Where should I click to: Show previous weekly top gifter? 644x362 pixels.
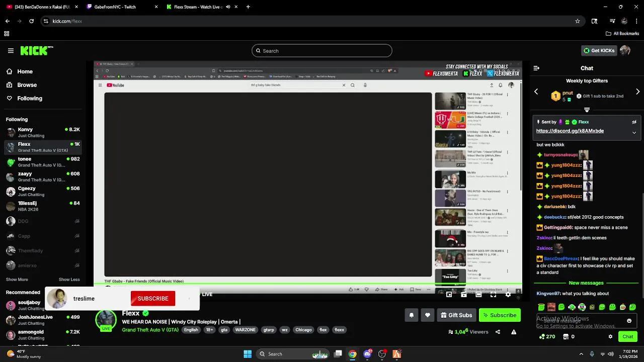[536, 92]
